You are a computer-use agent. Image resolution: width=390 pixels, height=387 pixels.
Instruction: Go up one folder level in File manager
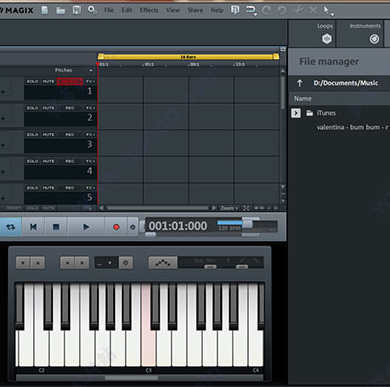coord(300,83)
